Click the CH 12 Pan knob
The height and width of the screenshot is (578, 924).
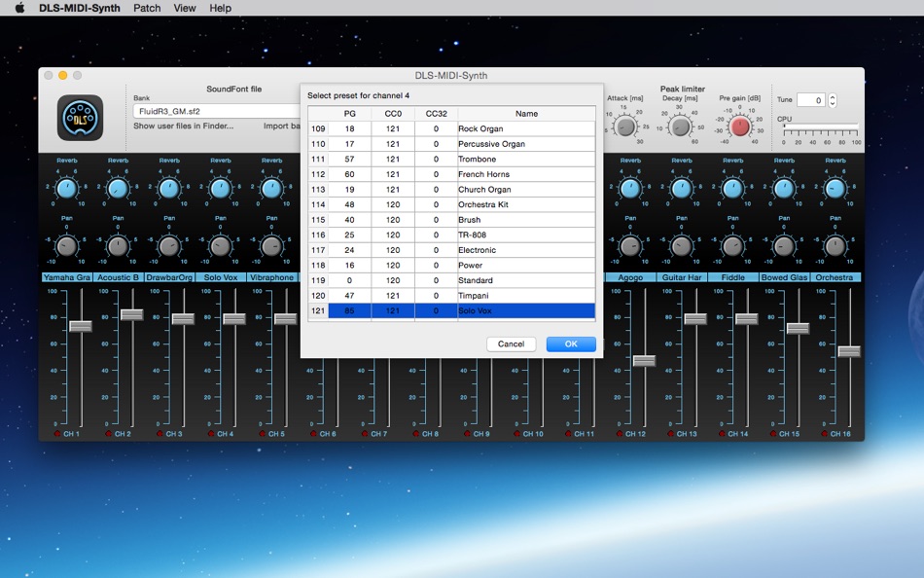[630, 246]
